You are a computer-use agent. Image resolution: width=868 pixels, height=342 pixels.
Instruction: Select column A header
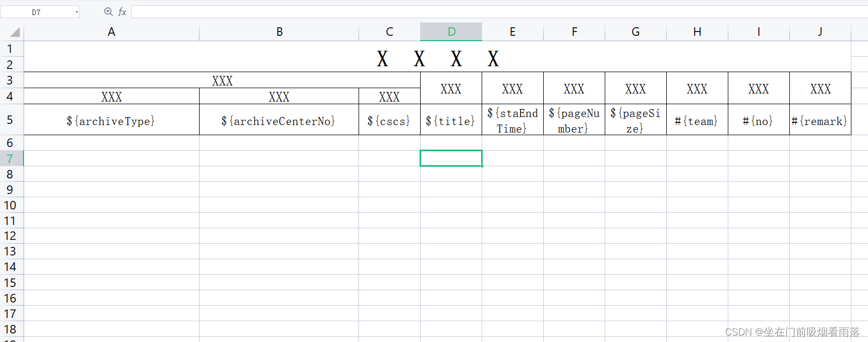pyautogui.click(x=111, y=32)
